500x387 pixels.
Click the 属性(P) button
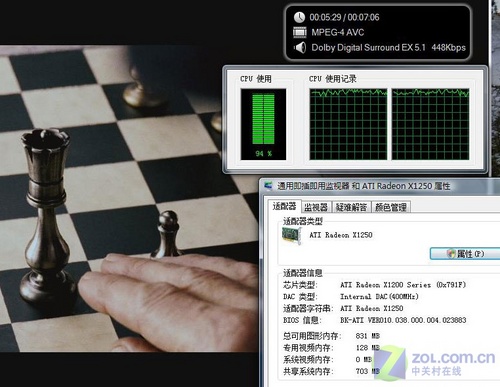pos(465,254)
